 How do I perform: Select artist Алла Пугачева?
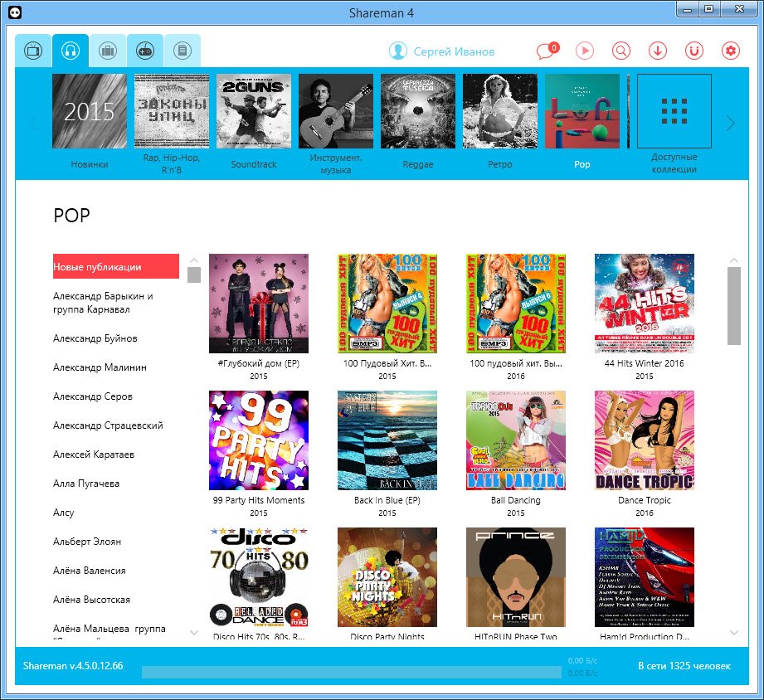click(86, 484)
